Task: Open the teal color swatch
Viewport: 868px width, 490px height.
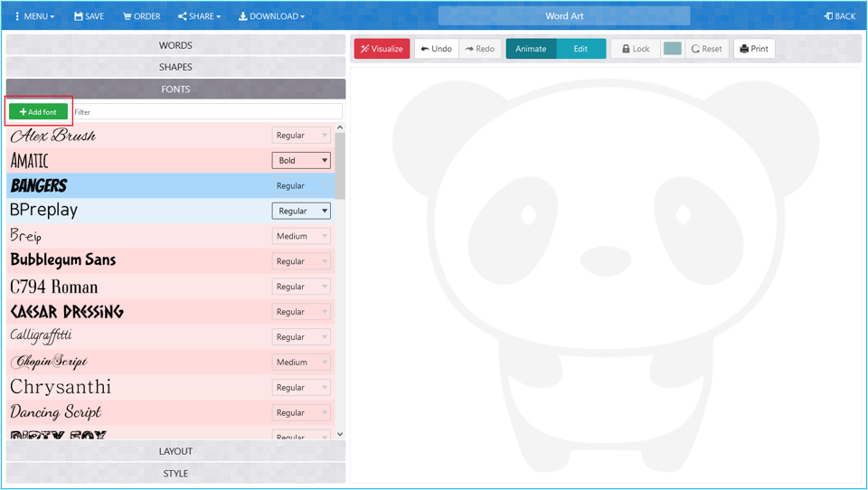Action: pos(673,49)
